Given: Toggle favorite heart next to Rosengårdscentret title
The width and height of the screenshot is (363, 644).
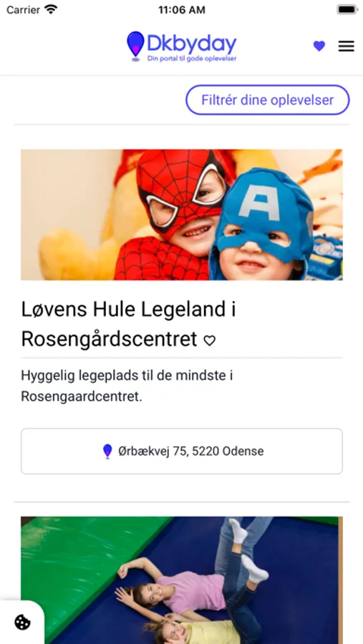Looking at the screenshot, I should click(210, 341).
